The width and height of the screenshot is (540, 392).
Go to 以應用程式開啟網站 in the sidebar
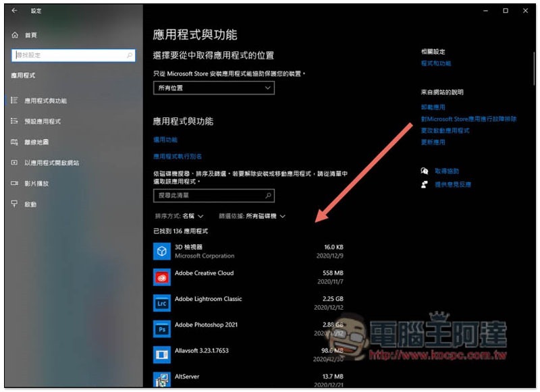pyautogui.click(x=45, y=163)
